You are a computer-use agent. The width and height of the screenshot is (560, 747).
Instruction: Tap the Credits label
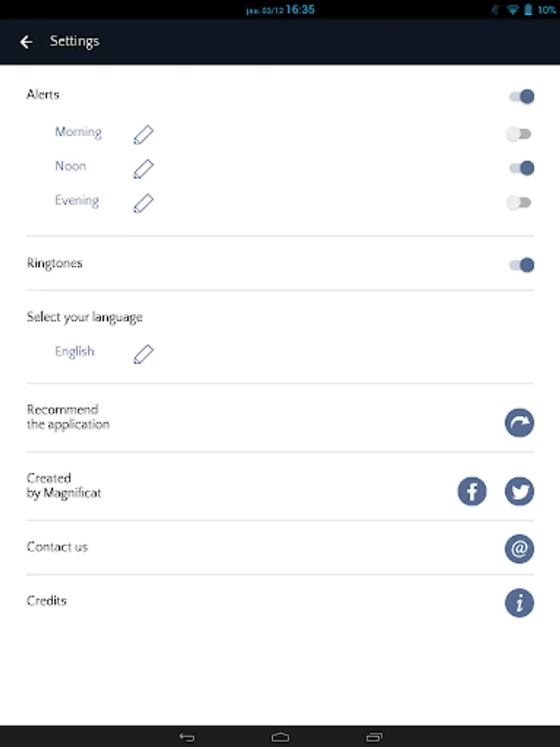46,601
